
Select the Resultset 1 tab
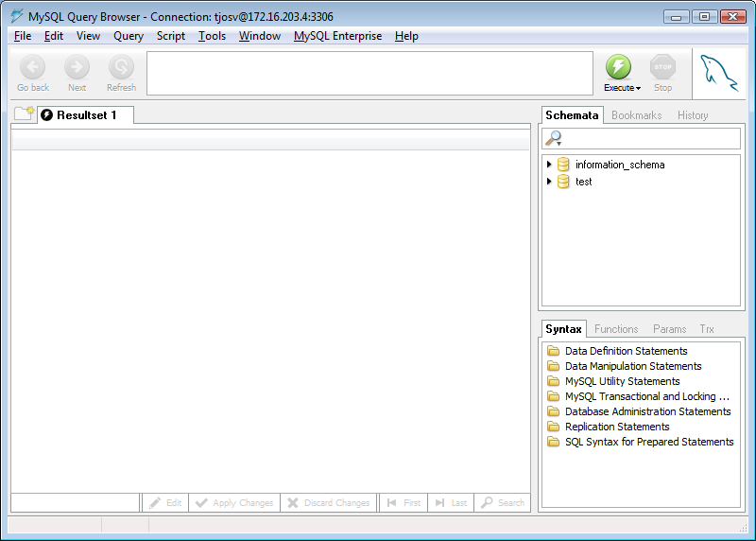coord(86,114)
